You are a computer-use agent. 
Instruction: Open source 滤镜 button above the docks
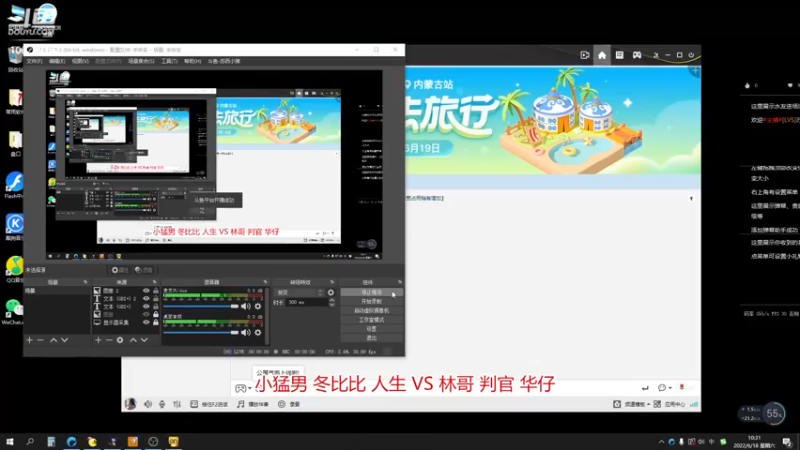point(144,270)
